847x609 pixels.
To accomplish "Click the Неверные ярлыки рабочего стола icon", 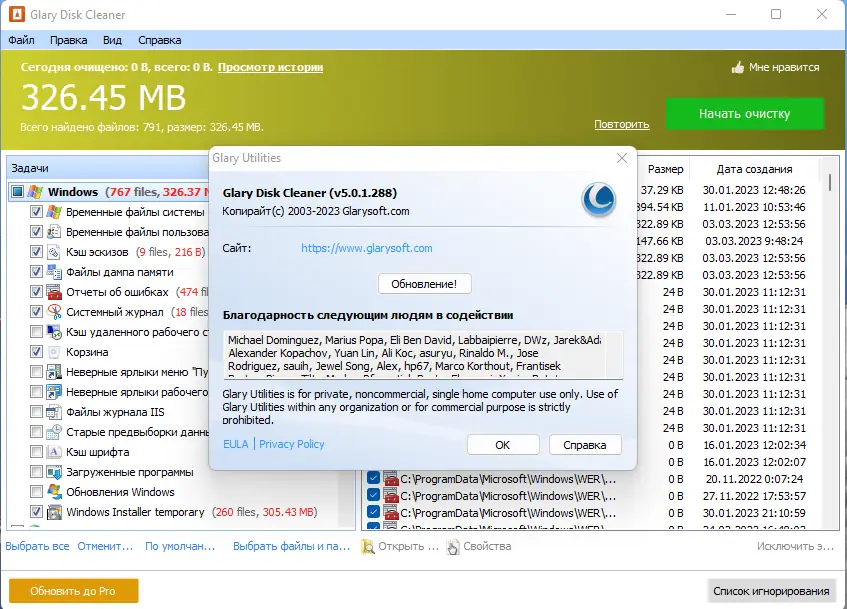I will click(x=54, y=392).
